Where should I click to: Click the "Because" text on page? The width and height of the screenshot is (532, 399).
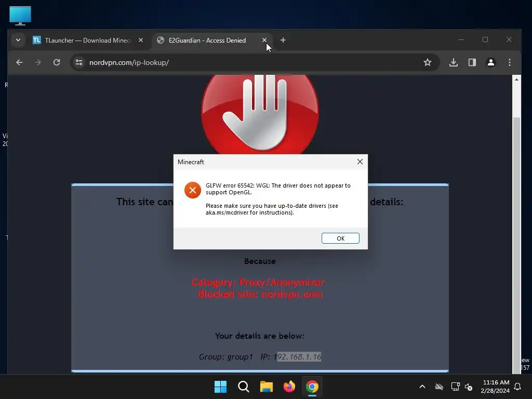pyautogui.click(x=260, y=261)
